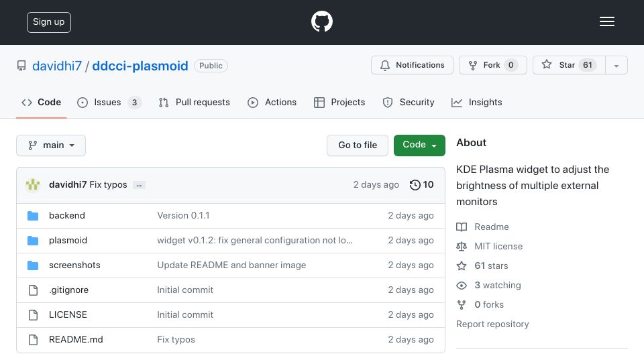
Task: Click the Initial commit message for LICENSE
Action: [x=185, y=315]
